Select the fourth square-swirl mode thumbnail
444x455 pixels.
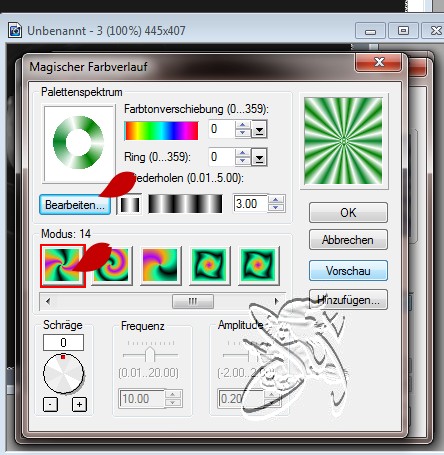(210, 266)
